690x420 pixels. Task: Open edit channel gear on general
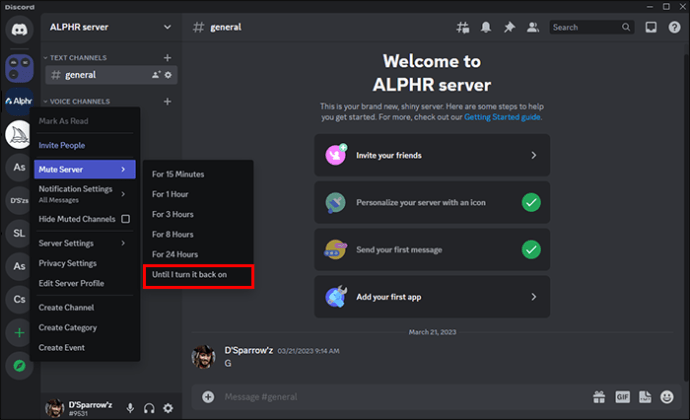coord(168,75)
